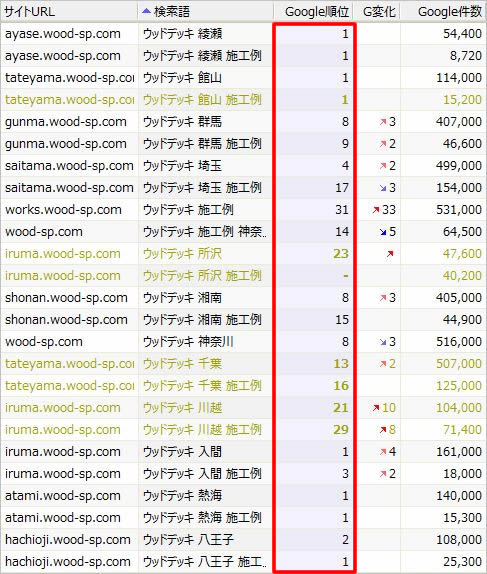Select the tateyama URL cell in the 114,000 row
Viewport: 487px width, 574px height.
coord(69,78)
